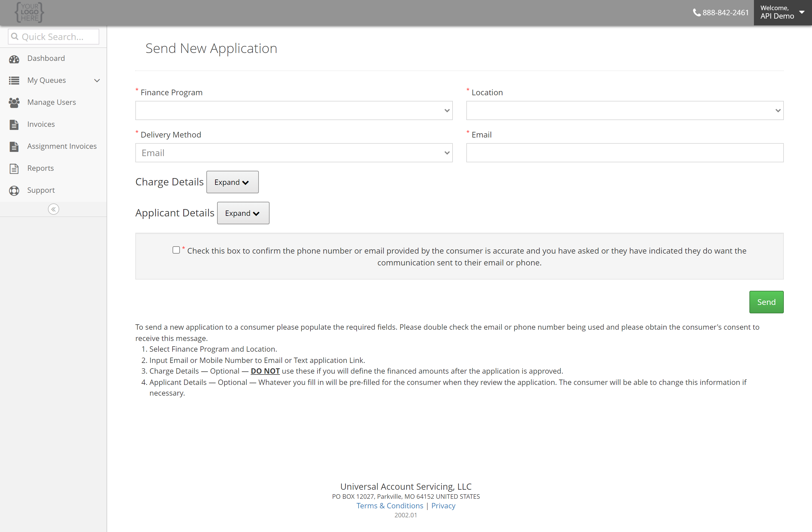812x532 pixels.
Task: Open the Welcome API Demo user menu
Action: click(x=782, y=13)
